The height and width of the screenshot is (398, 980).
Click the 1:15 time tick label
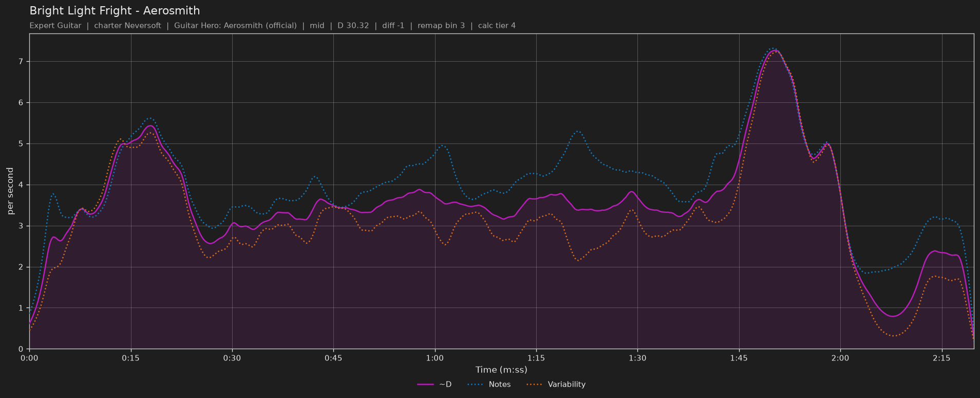point(536,358)
